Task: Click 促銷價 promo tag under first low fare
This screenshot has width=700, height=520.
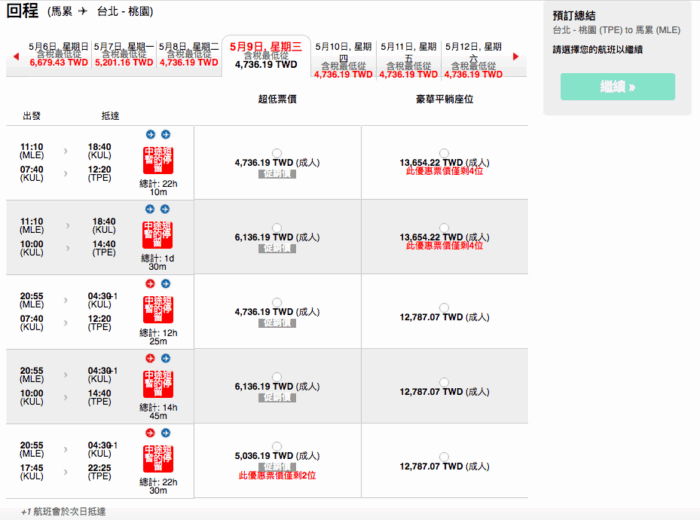Action: (277, 174)
